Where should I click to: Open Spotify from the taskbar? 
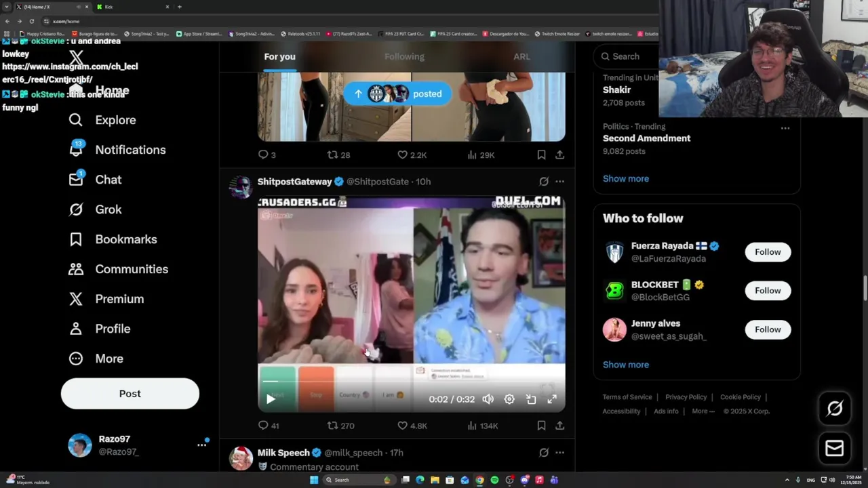(494, 480)
